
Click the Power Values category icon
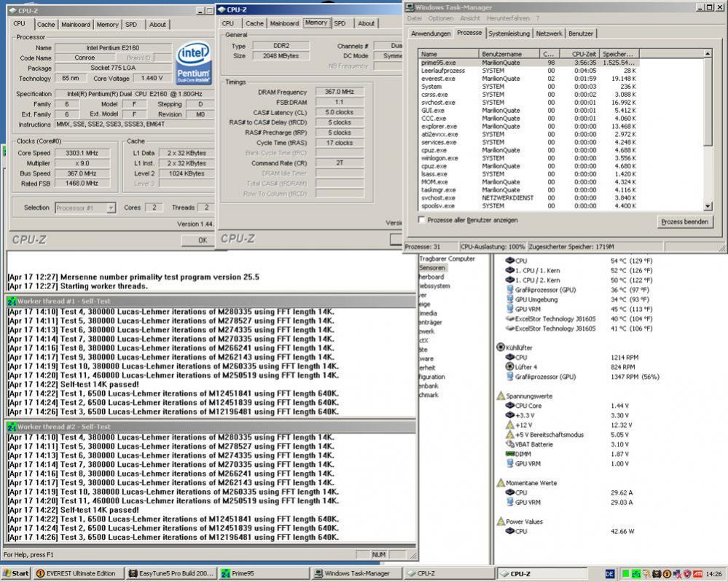pos(501,522)
